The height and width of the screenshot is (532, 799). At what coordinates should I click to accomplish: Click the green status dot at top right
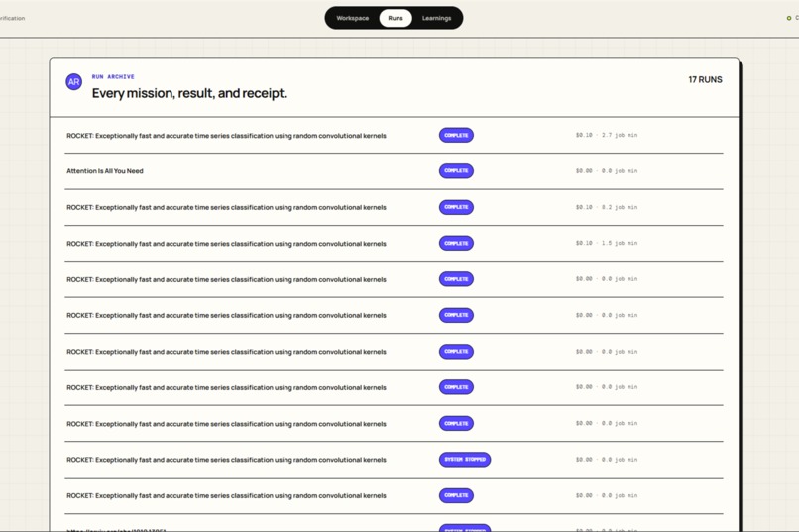coord(789,18)
